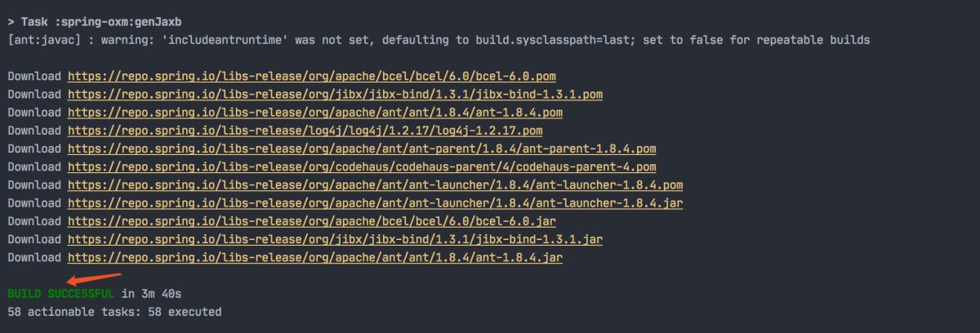Open the log4j-1.2.17.pom link
Viewport: 980px width, 333px height.
[305, 130]
